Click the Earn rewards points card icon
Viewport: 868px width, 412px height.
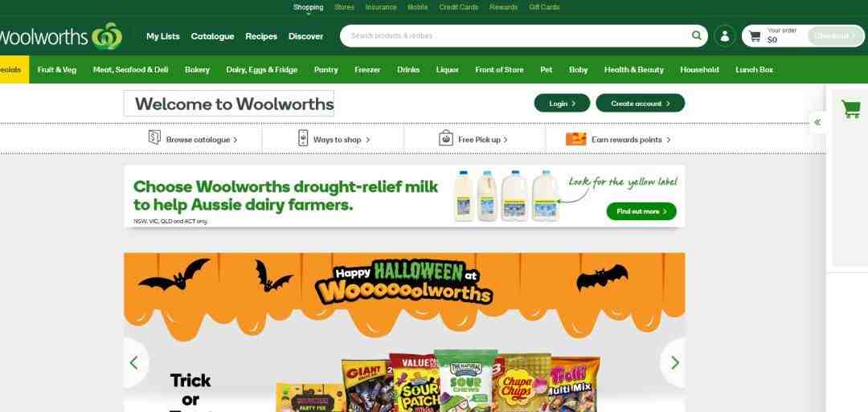[575, 139]
